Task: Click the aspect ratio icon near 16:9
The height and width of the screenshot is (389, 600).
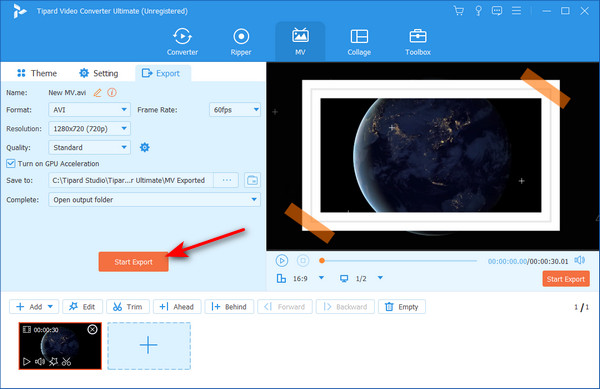Action: 281,278
